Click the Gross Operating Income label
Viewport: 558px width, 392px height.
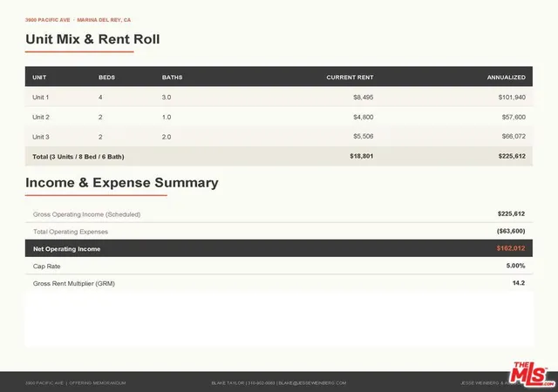coord(86,214)
